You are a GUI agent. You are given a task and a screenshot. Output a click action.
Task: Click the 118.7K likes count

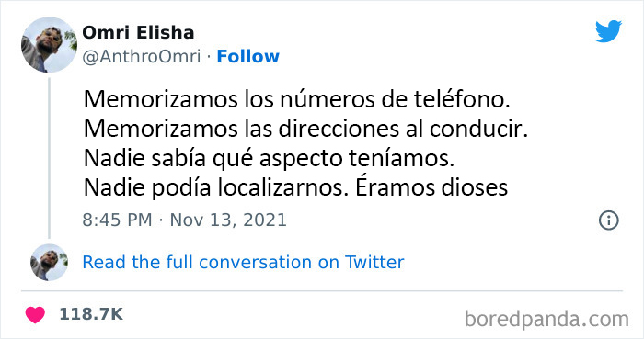[x=91, y=314]
